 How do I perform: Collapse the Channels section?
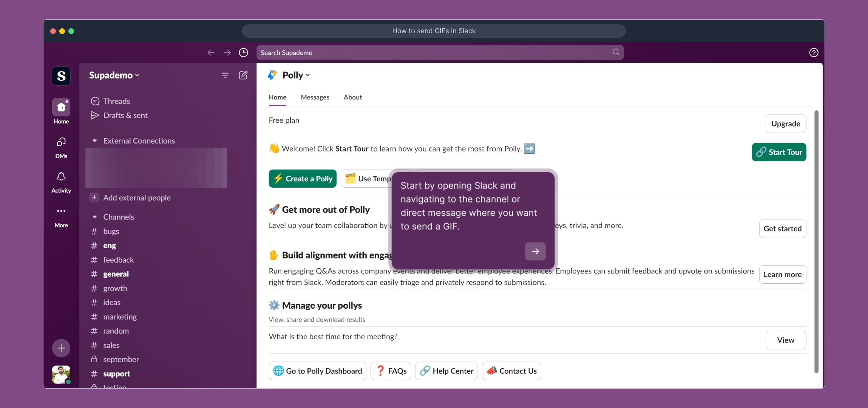[x=94, y=217]
